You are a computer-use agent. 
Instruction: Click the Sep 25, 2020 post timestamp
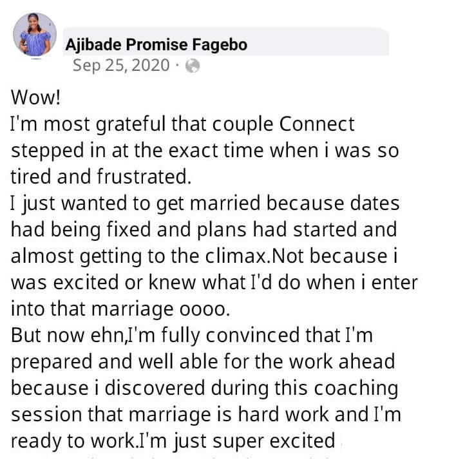(x=122, y=65)
